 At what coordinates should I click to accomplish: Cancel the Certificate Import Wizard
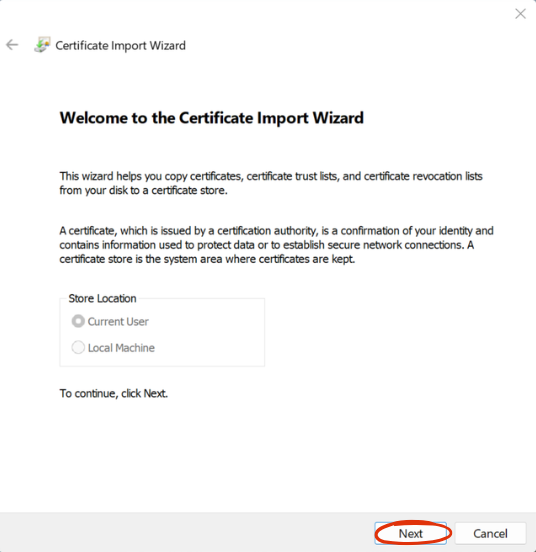click(x=490, y=533)
